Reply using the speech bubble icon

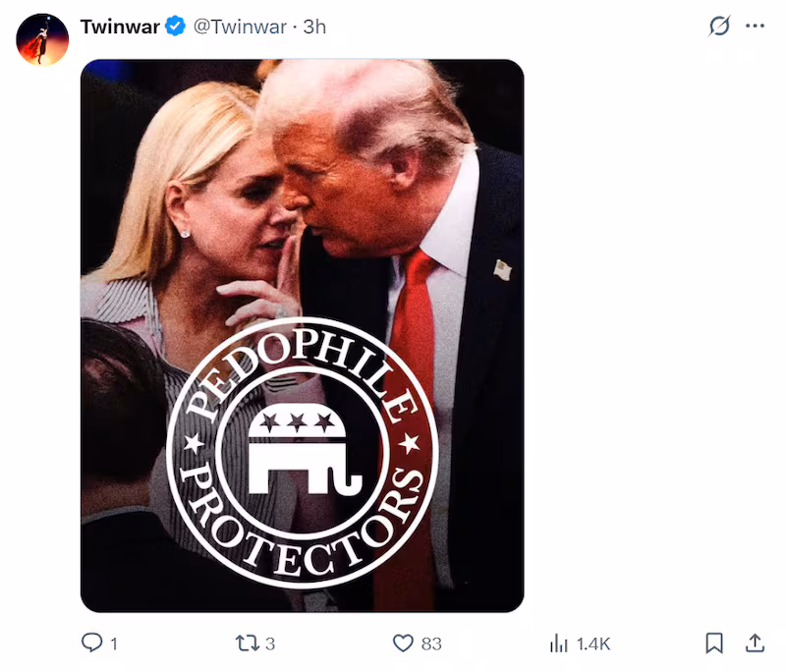point(93,644)
